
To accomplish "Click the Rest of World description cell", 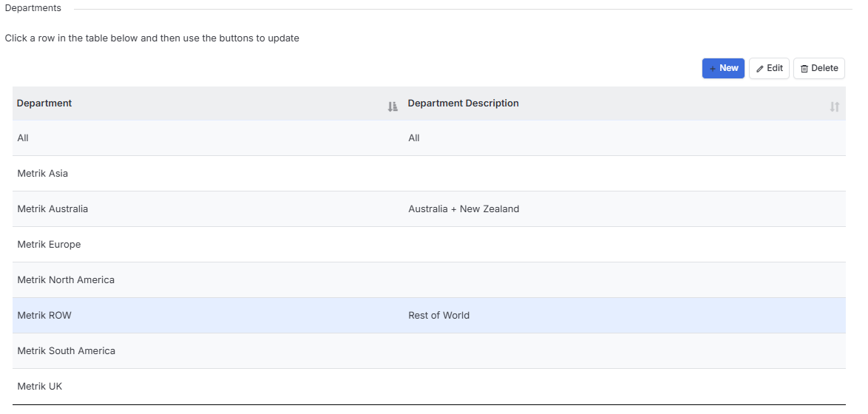I will click(x=625, y=315).
